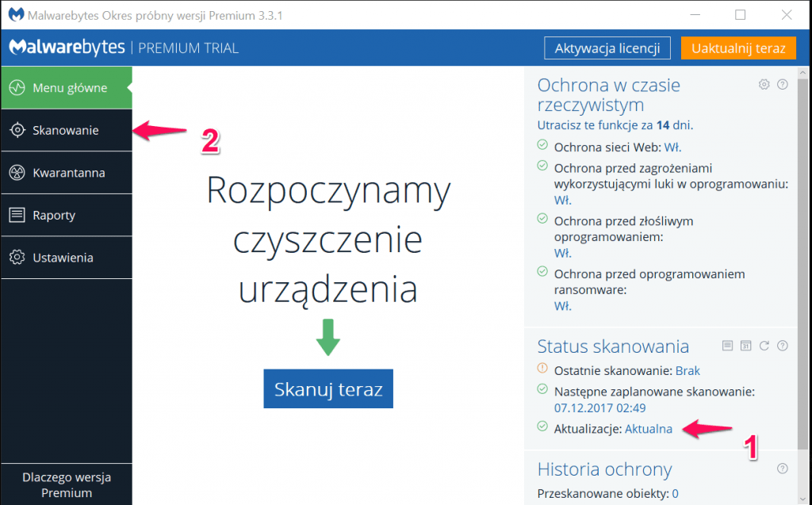Click help icon beside Ochrona w czasie rzeczywistym
The height and width of the screenshot is (505, 812).
[x=783, y=84]
